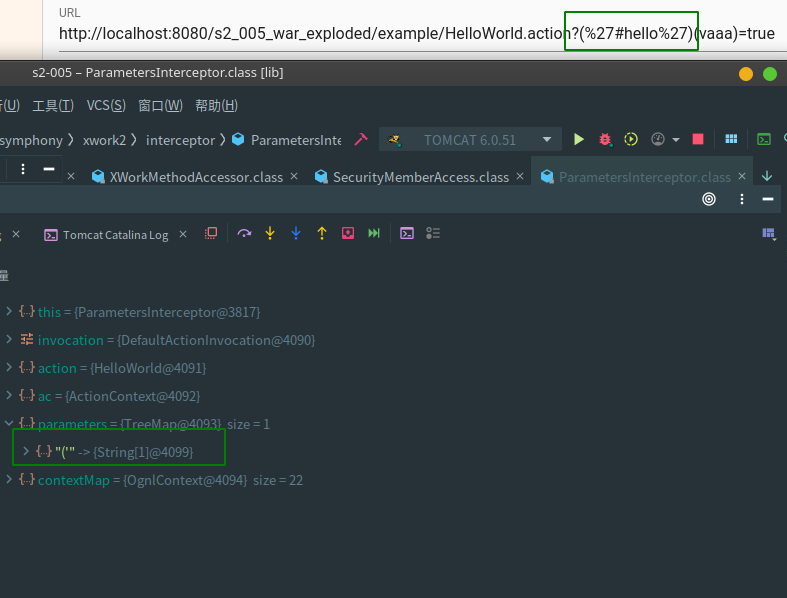Click the blue Force Step Into arrow
Viewport: 787px width, 598px height.
coord(296,233)
